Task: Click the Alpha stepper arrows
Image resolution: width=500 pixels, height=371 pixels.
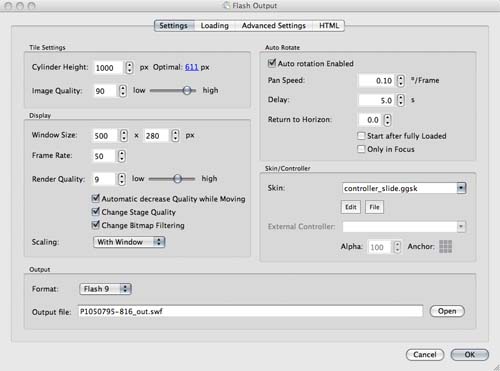Action: click(397, 247)
